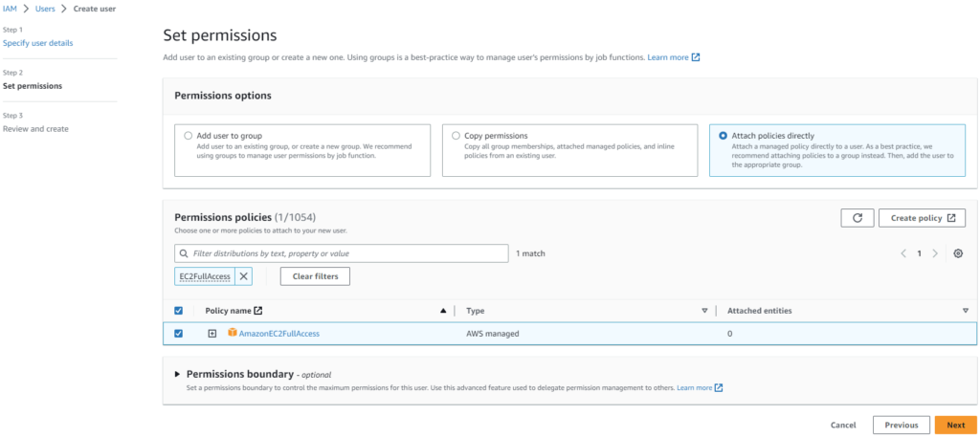Click the Create policy button

point(922,218)
